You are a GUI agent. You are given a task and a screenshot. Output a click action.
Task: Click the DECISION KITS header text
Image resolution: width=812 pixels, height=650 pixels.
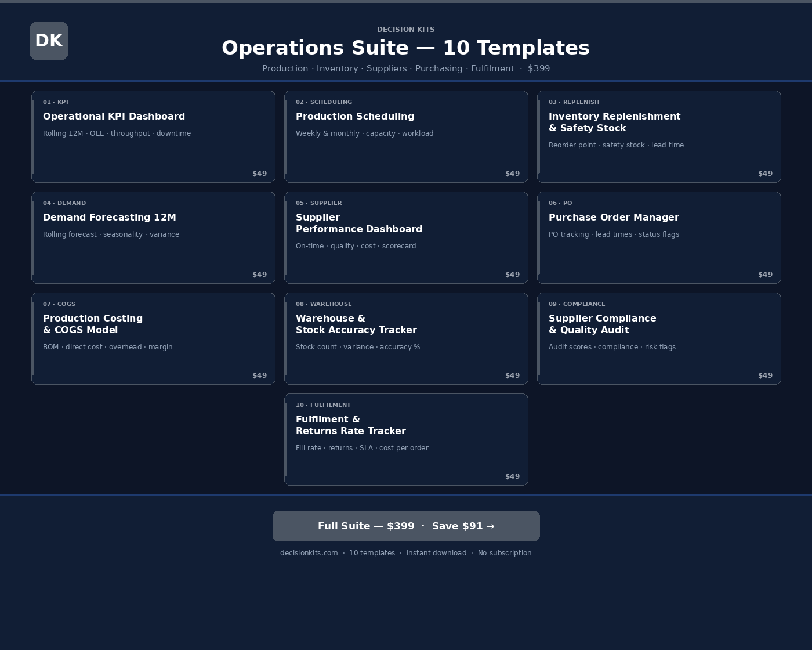406,29
